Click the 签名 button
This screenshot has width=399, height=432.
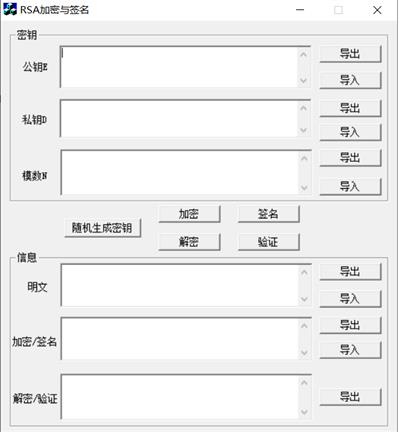[268, 214]
